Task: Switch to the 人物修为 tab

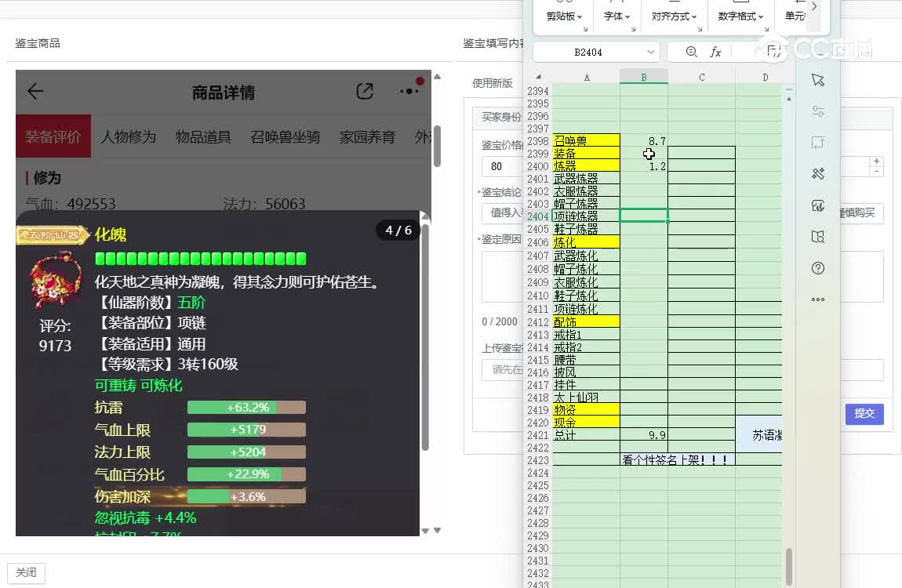Action: click(x=128, y=137)
